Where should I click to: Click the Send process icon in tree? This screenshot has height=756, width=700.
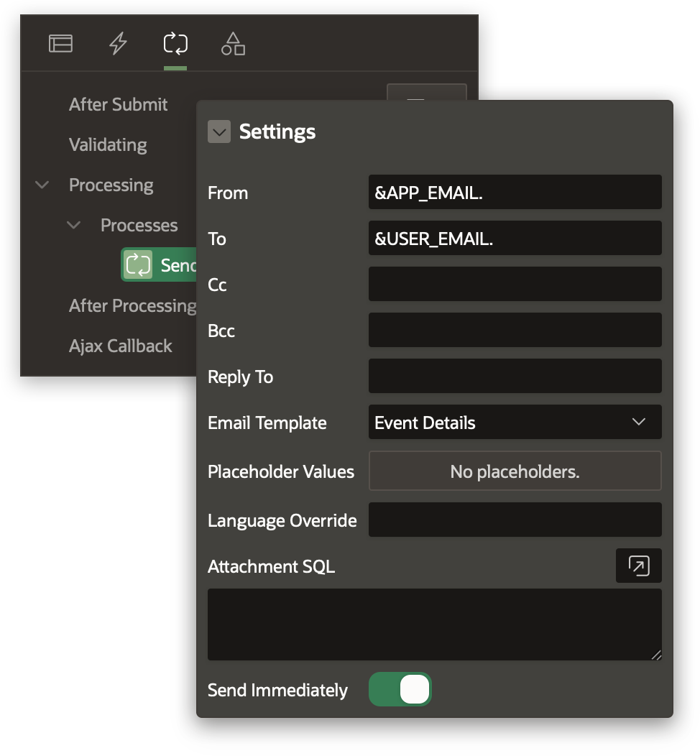tap(139, 265)
